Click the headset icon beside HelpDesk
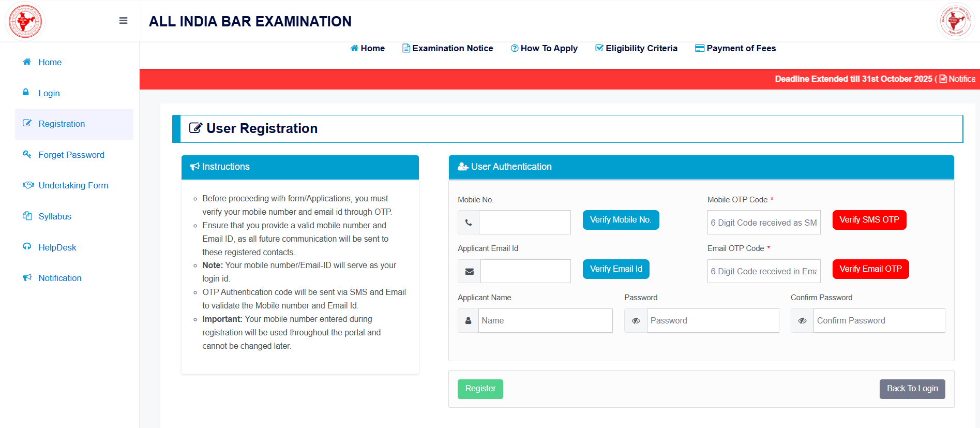This screenshot has width=980, height=428. pyautogui.click(x=27, y=246)
